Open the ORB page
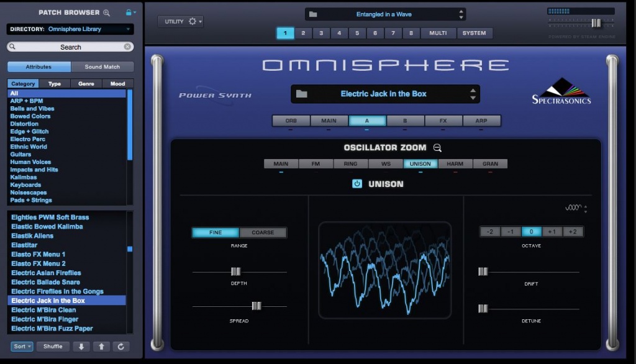 click(291, 121)
